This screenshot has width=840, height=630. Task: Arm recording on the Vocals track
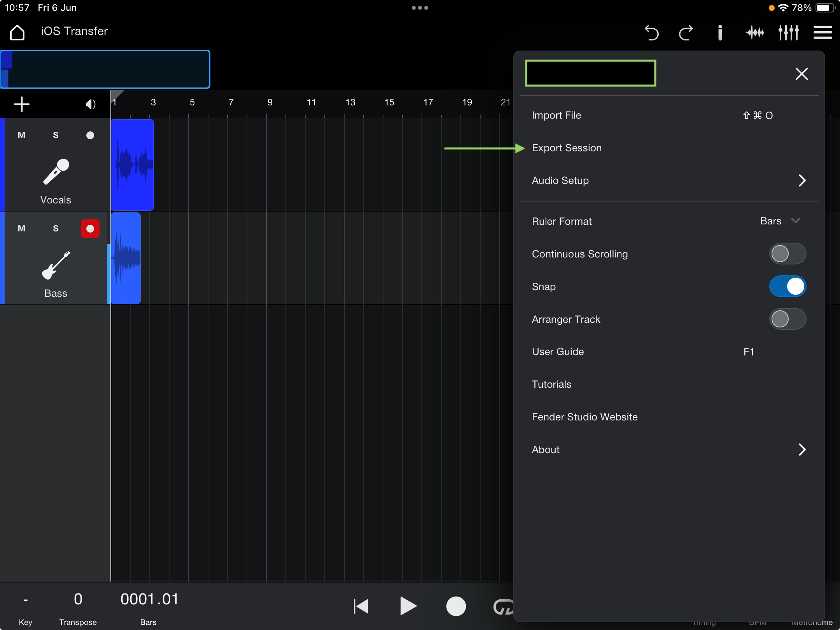(90, 135)
